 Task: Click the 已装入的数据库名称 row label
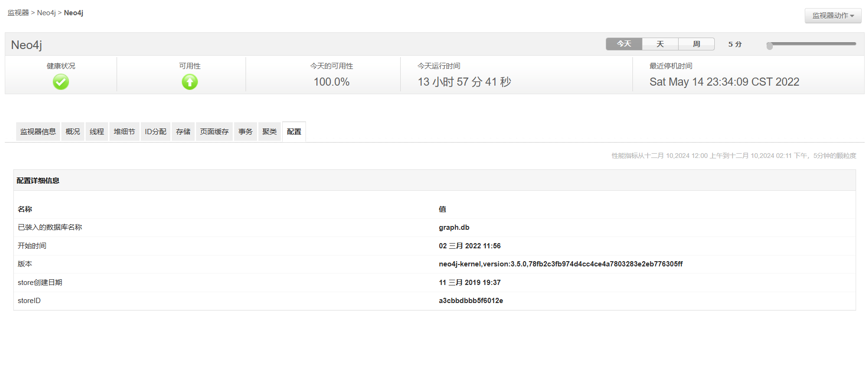[x=50, y=227]
